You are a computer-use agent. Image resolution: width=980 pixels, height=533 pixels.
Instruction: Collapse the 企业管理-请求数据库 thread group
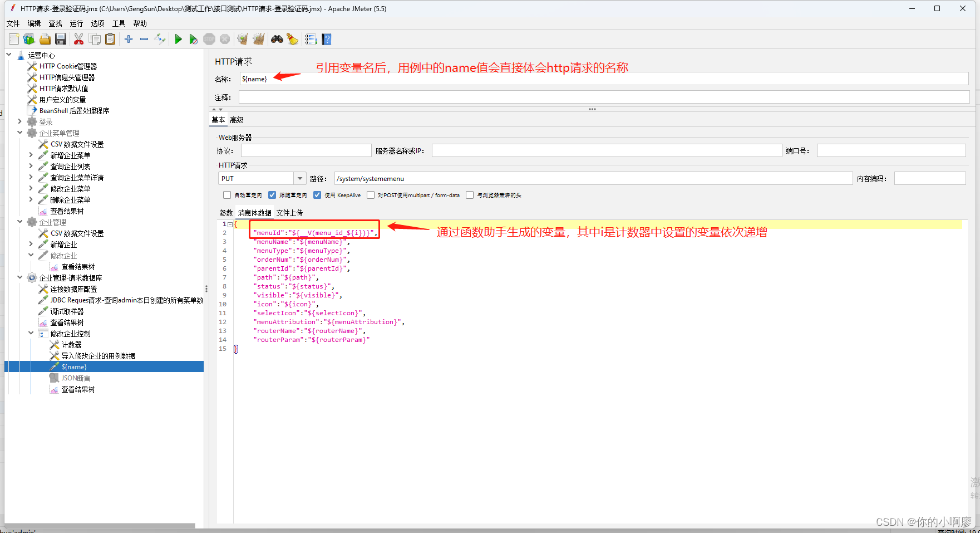[20, 277]
